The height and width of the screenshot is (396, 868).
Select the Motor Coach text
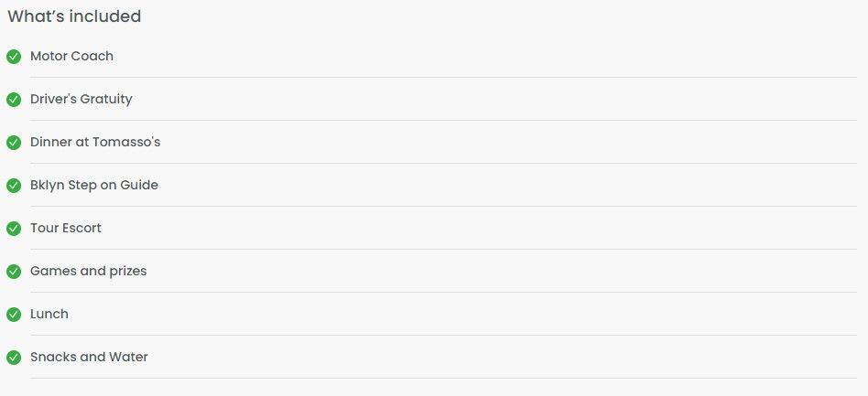72,56
